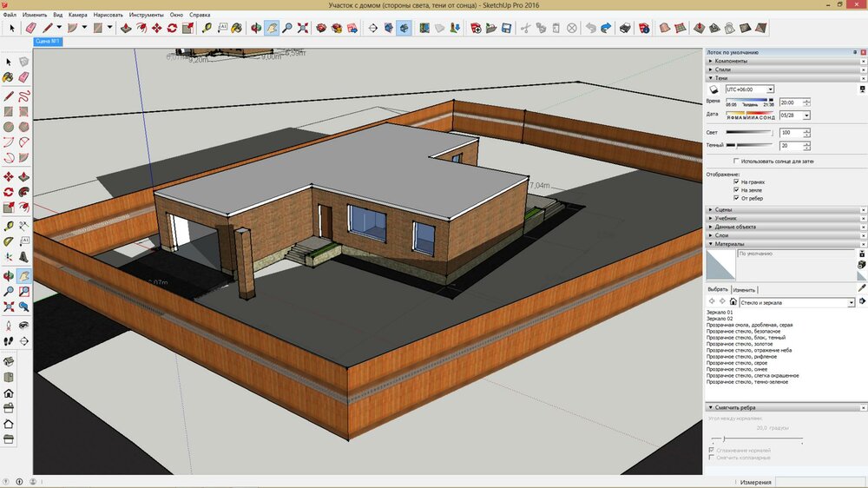Select the Eraser tool in the top toolbar
The height and width of the screenshot is (488, 868).
coord(31,28)
